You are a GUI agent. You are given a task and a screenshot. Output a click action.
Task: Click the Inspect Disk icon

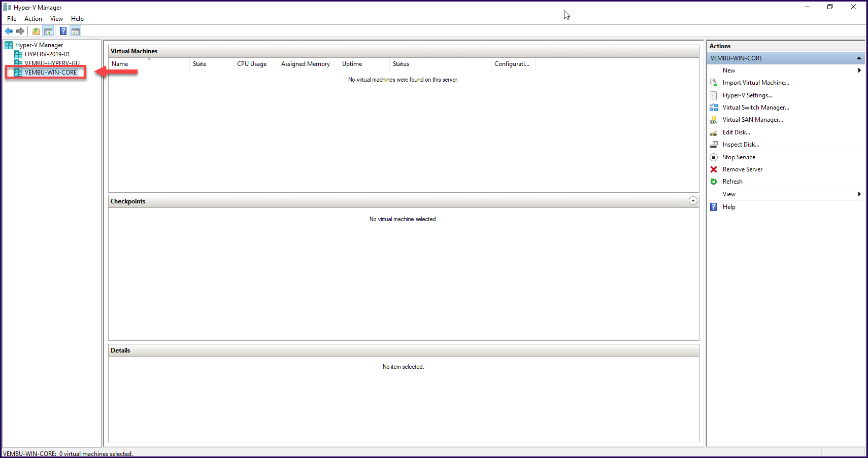coord(714,145)
